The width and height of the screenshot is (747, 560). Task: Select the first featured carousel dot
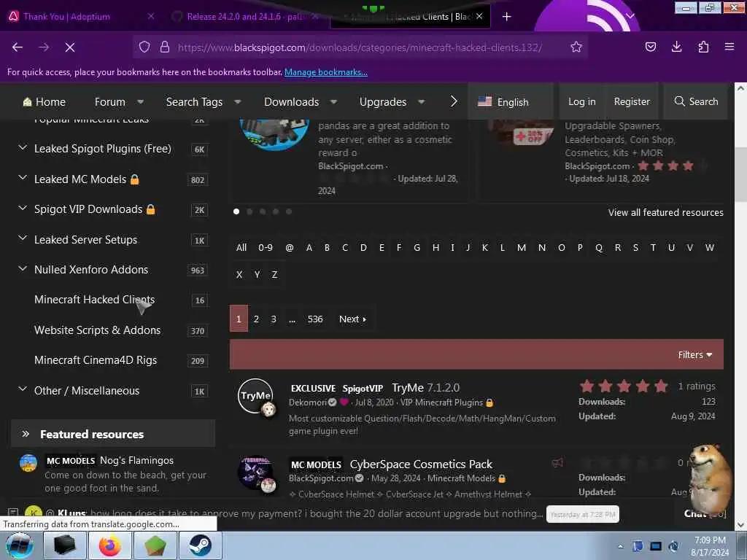(236, 211)
